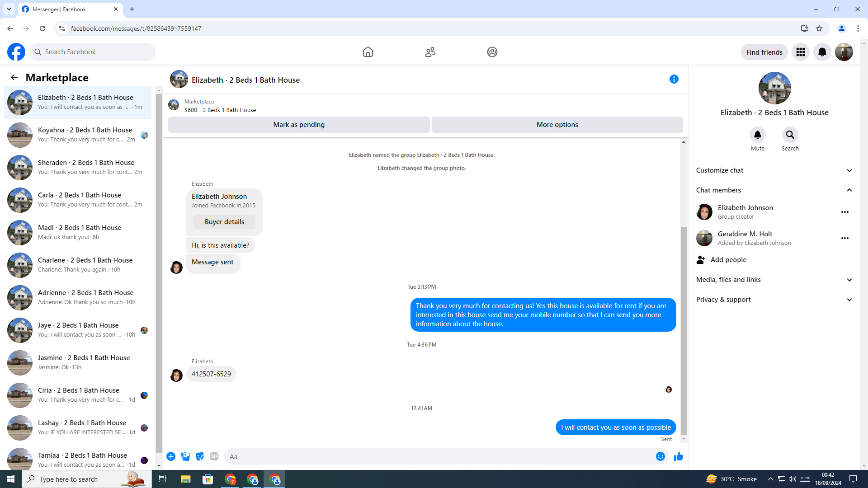
Task: Click the GIF picker icon
Action: (214, 457)
